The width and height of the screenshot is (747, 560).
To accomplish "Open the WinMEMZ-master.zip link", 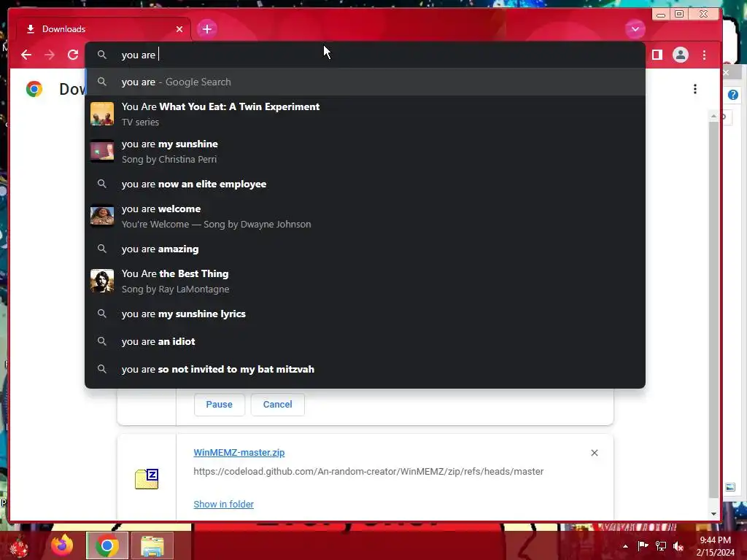I will pos(239,452).
